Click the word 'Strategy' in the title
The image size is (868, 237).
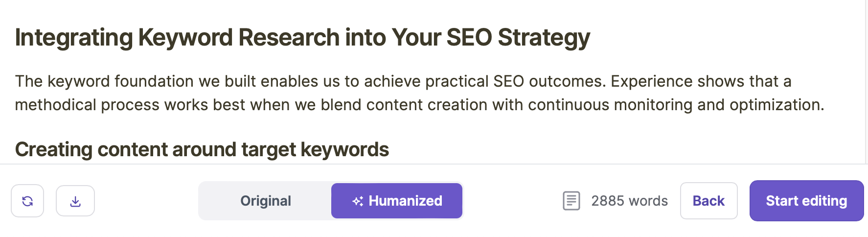[544, 38]
